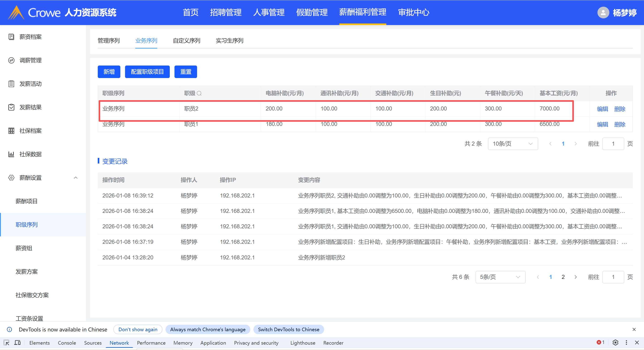Click the 发薪结果 clipboard-check icon
The width and height of the screenshot is (644, 350).
[x=11, y=107]
